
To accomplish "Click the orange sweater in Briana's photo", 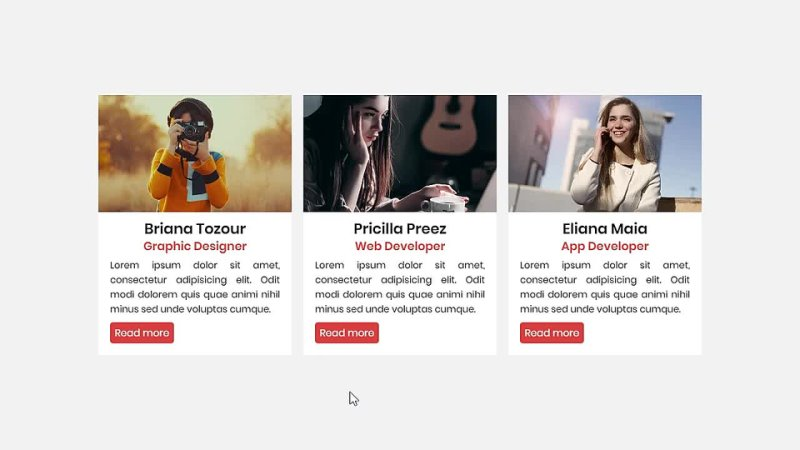I will point(187,180).
